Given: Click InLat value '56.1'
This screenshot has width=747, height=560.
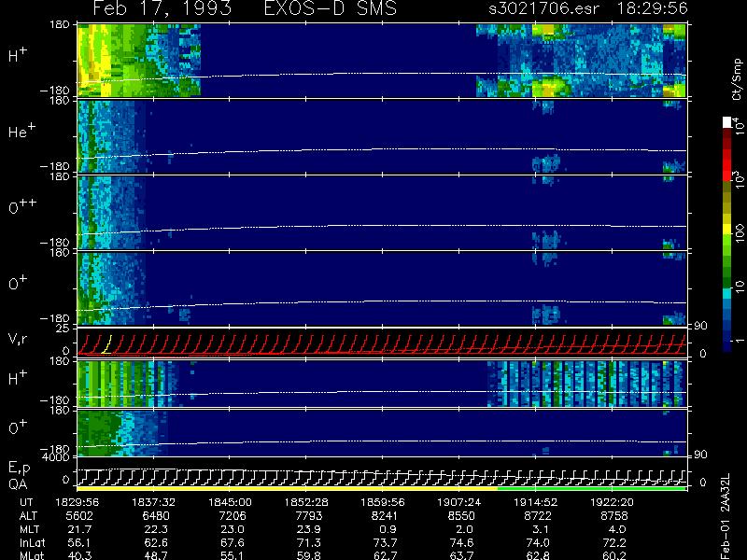Looking at the screenshot, I should point(79,542).
